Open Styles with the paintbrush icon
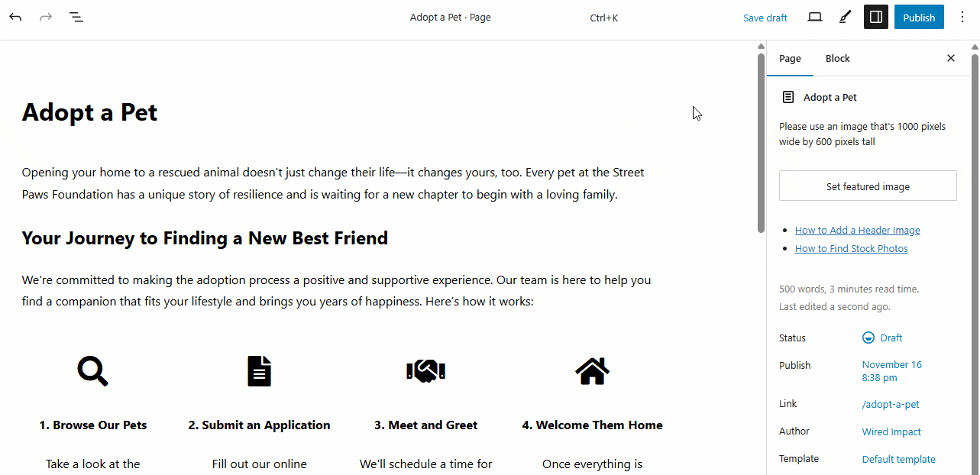The width and height of the screenshot is (980, 475). tap(844, 17)
